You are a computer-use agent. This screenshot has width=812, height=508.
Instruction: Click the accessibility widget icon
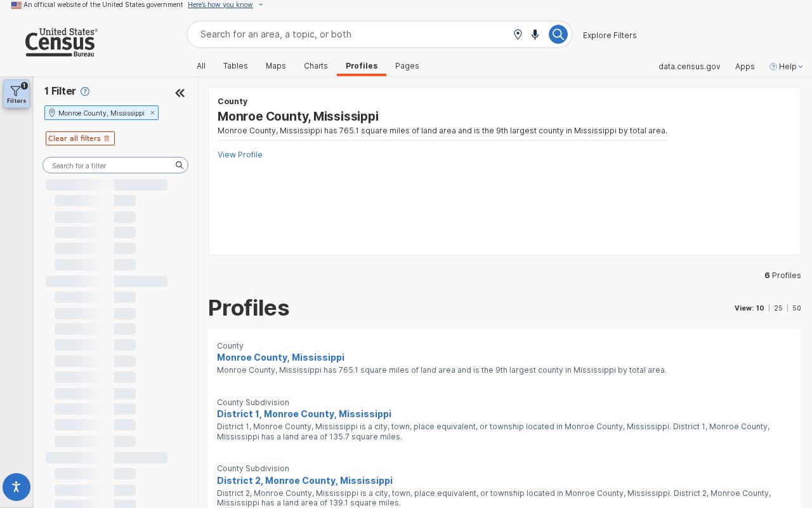click(x=16, y=487)
